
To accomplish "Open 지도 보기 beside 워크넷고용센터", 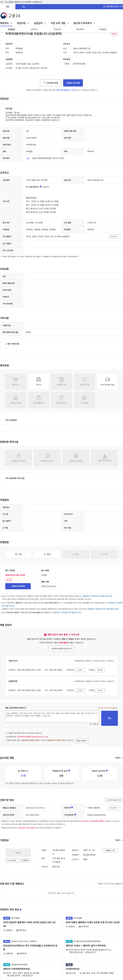I will 114,808.
